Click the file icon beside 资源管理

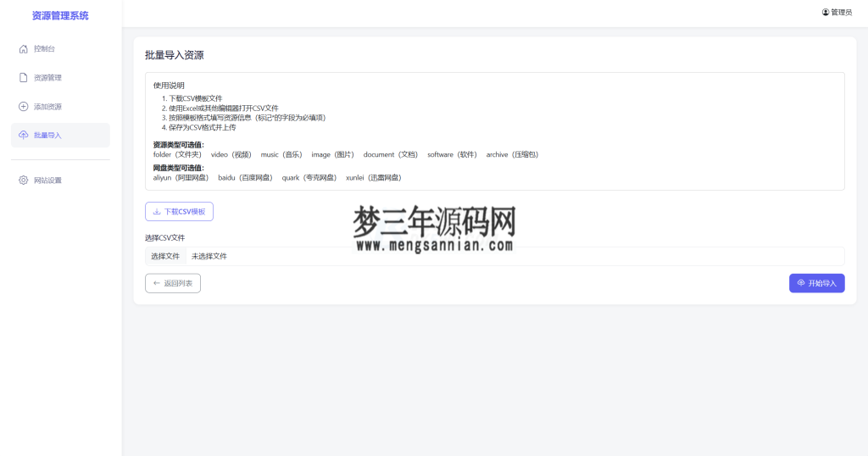click(23, 77)
